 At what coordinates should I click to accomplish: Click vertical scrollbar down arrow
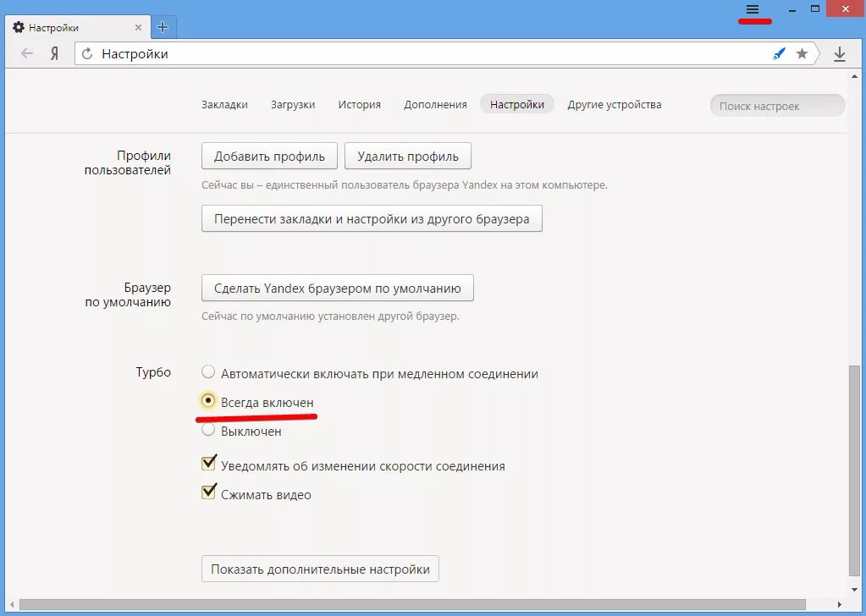click(x=854, y=590)
